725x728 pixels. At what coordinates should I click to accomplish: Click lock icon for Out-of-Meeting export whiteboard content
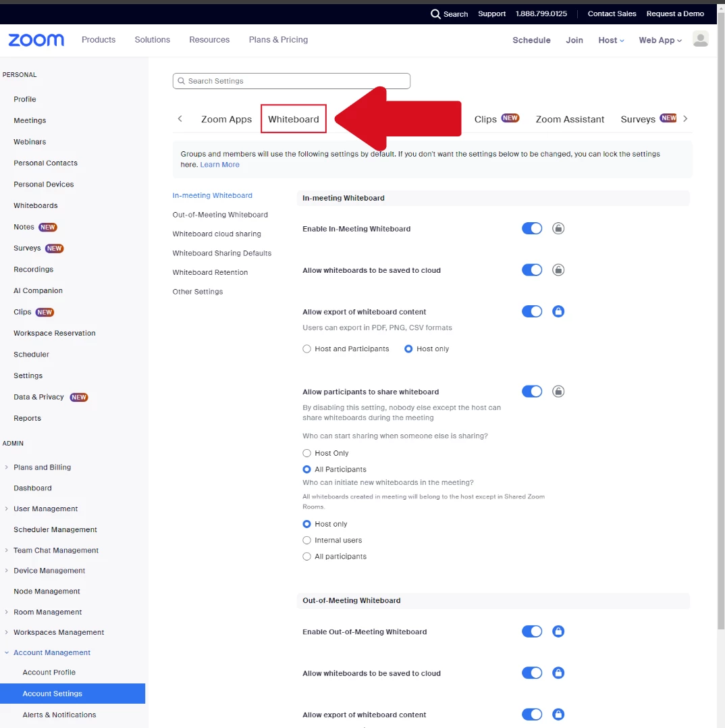point(558,714)
